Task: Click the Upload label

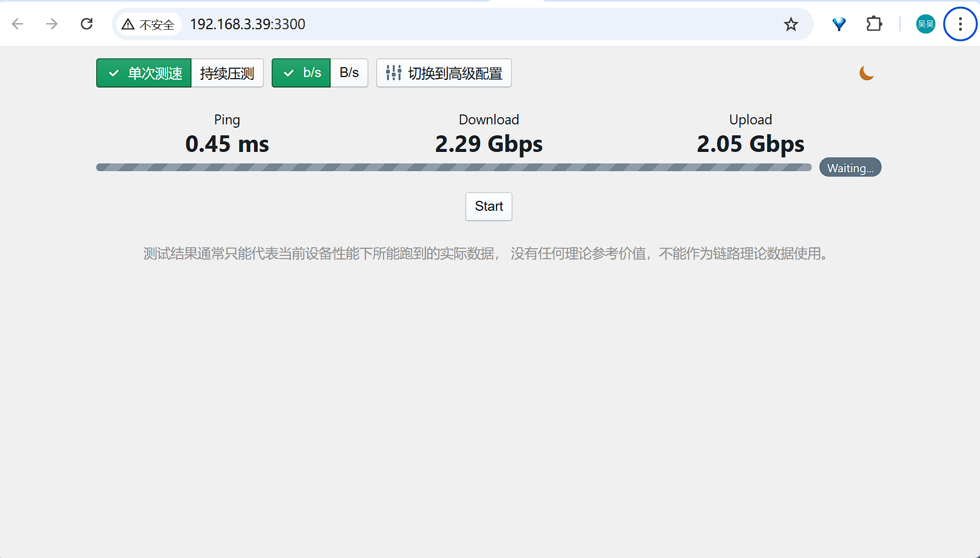Action: 751,120
